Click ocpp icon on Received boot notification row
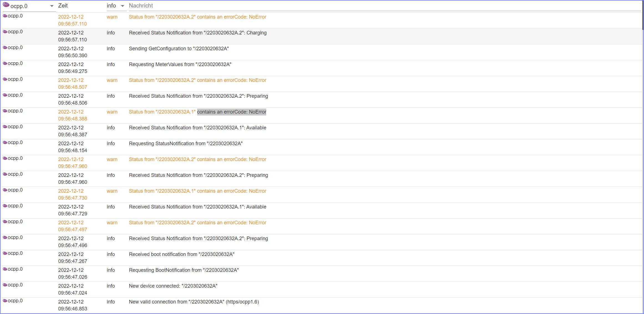Viewport: 644px width, 314px height. [x=5, y=253]
